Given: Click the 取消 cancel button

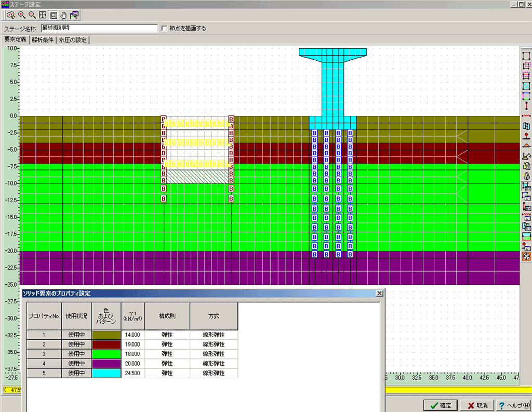Looking at the screenshot, I should (477, 405).
